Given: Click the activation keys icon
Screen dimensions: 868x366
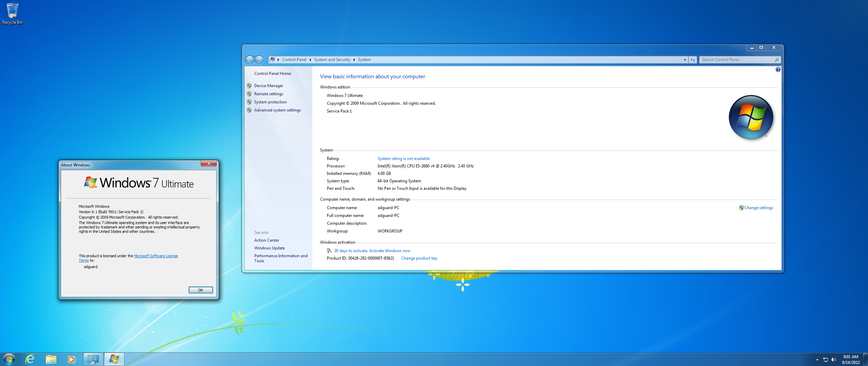Looking at the screenshot, I should [329, 251].
